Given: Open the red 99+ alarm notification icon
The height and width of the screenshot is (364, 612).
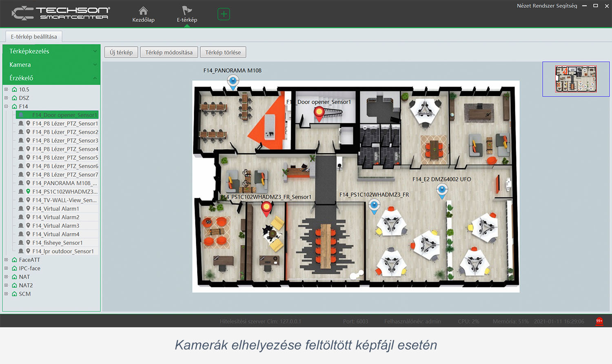Looking at the screenshot, I should coord(599,321).
